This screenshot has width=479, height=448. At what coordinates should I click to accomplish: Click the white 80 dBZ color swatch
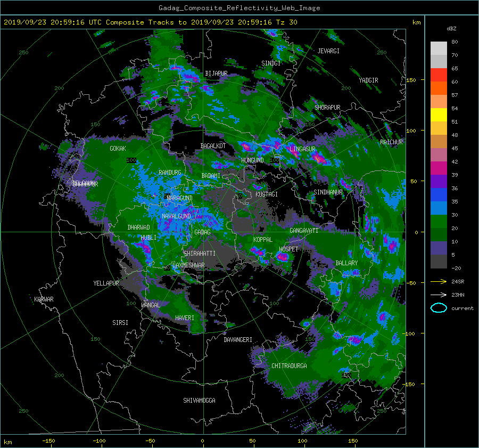[x=439, y=48]
